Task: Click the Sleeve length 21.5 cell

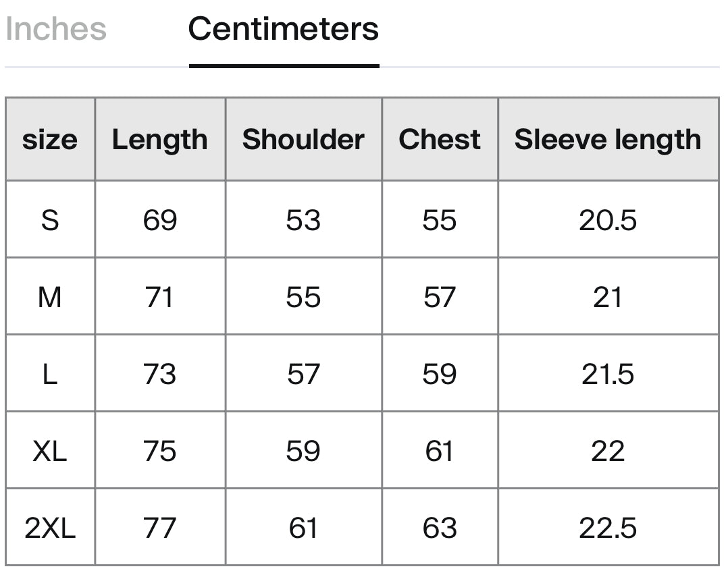Action: (x=608, y=374)
